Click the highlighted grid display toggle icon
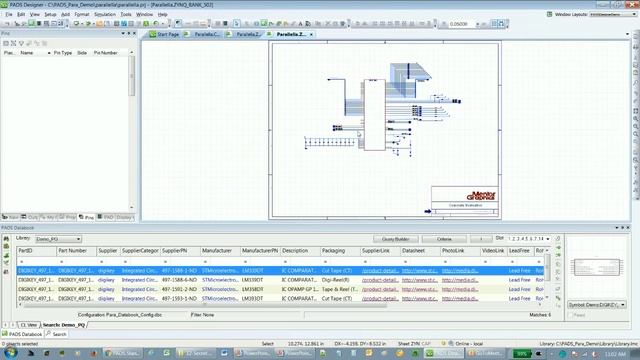 click(494, 24)
